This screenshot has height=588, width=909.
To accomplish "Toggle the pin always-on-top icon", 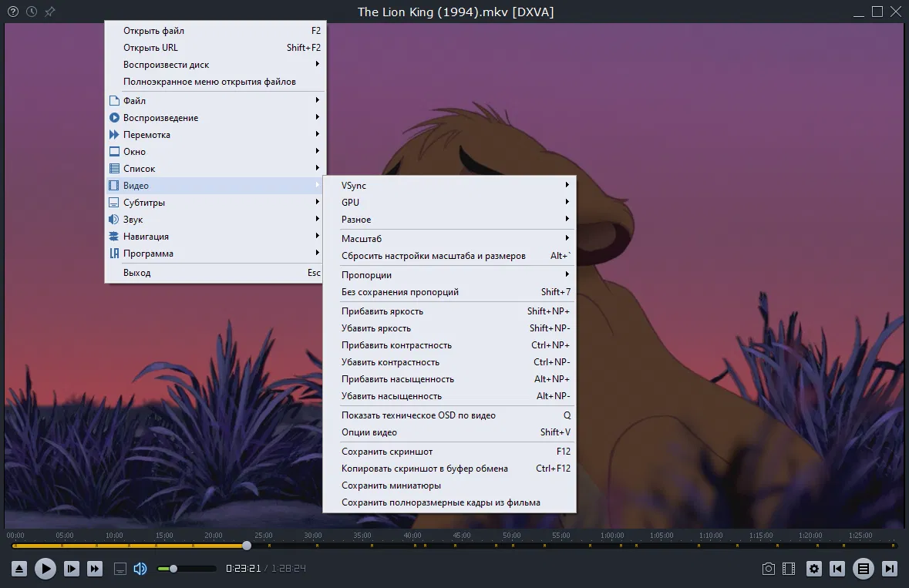I will click(50, 12).
